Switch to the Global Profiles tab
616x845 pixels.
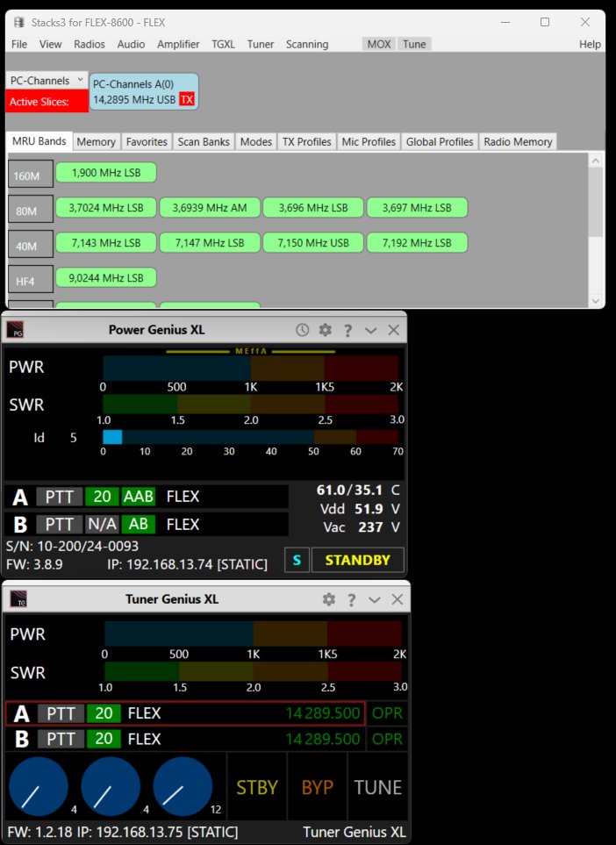[x=440, y=142]
